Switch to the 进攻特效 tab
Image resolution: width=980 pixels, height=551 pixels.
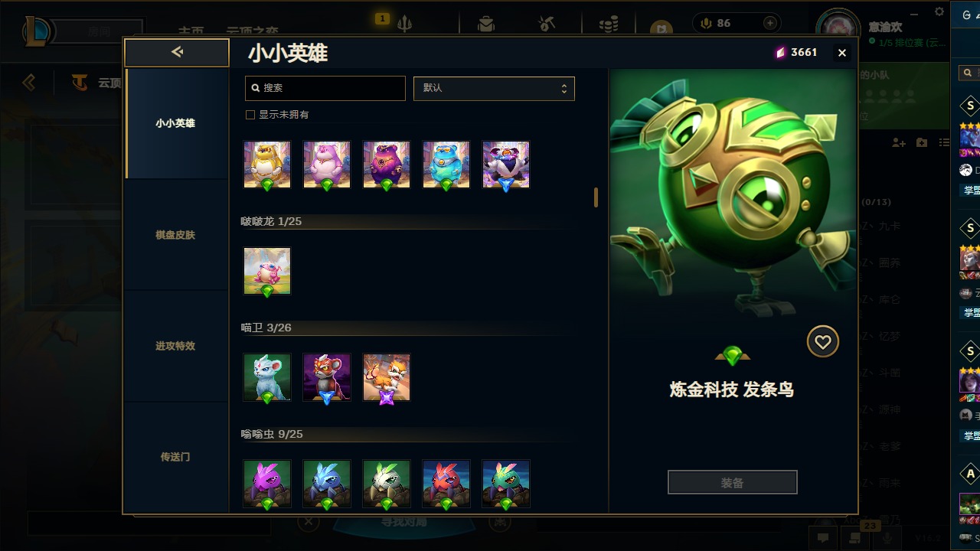click(176, 346)
